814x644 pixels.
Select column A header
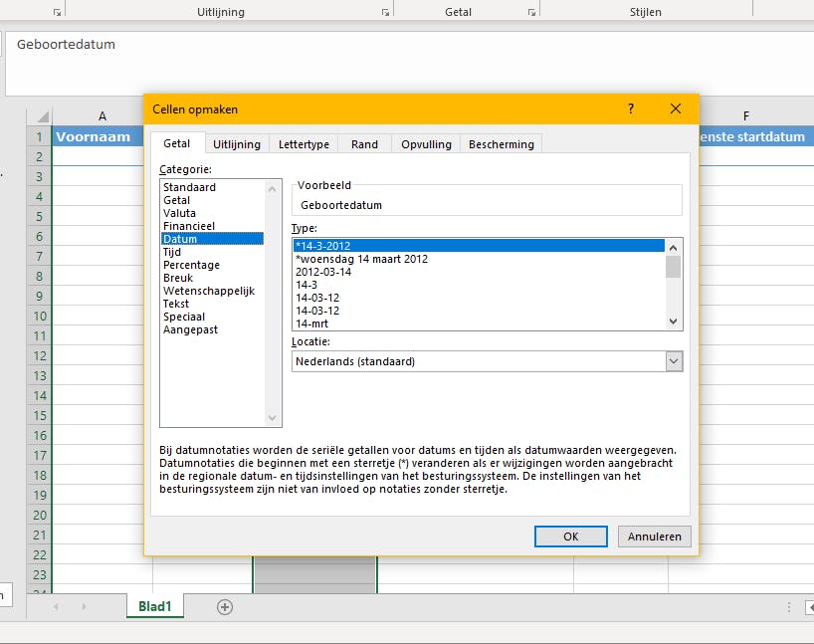coord(102,116)
